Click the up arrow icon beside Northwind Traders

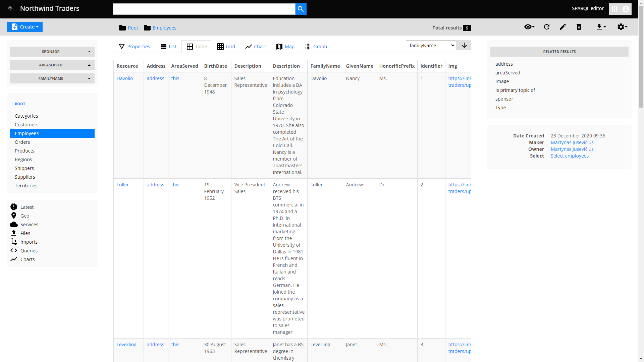[x=10, y=9]
